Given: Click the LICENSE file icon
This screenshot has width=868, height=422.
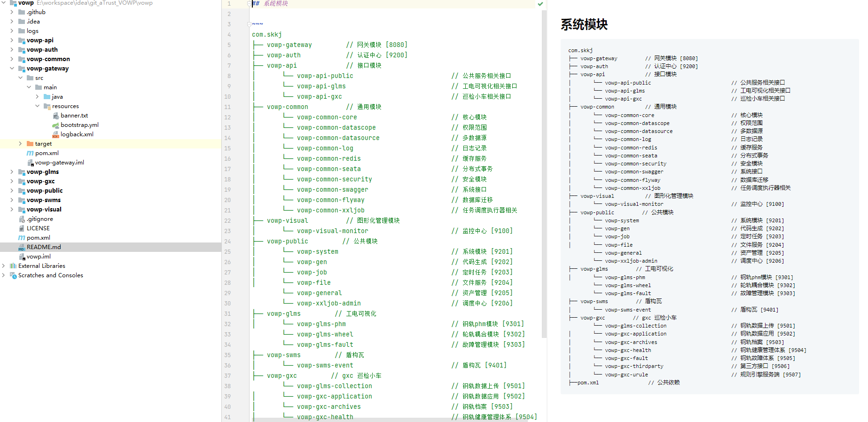Looking at the screenshot, I should [22, 228].
